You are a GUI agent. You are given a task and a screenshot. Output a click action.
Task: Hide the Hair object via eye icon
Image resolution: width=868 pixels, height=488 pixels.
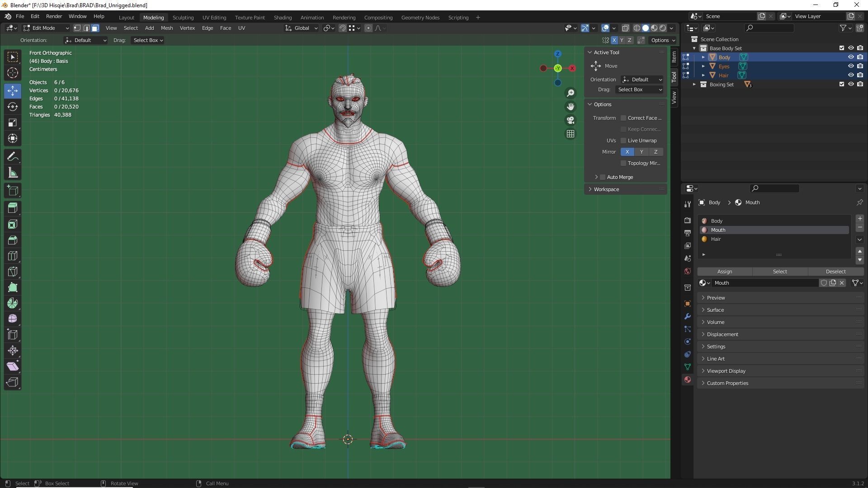[x=850, y=75]
